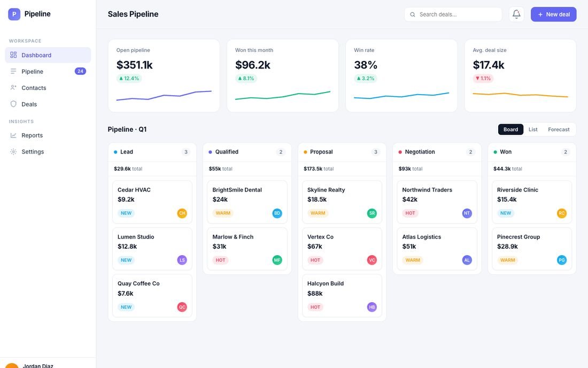The height and width of the screenshot is (368, 588).
Task: Click the Win rate sparkline chart
Action: coord(401,96)
